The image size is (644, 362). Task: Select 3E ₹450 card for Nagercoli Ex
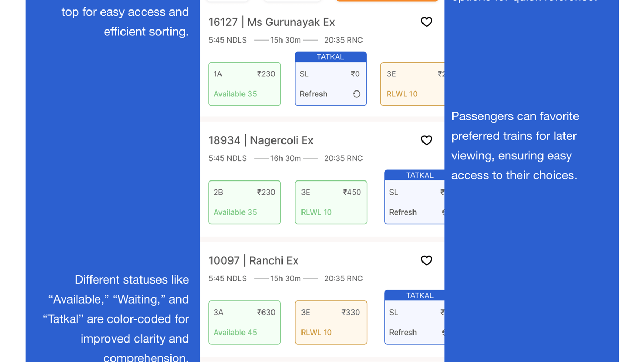[x=331, y=203]
